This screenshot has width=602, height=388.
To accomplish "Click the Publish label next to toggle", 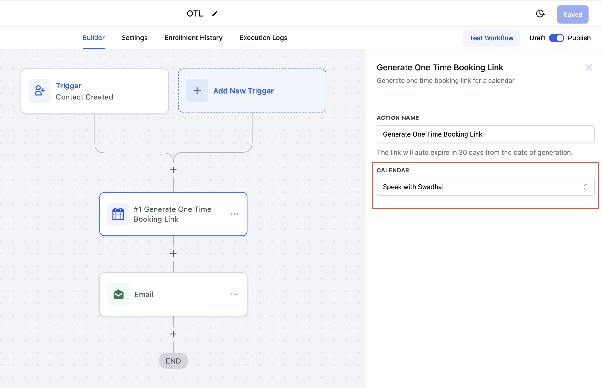I will pyautogui.click(x=579, y=38).
